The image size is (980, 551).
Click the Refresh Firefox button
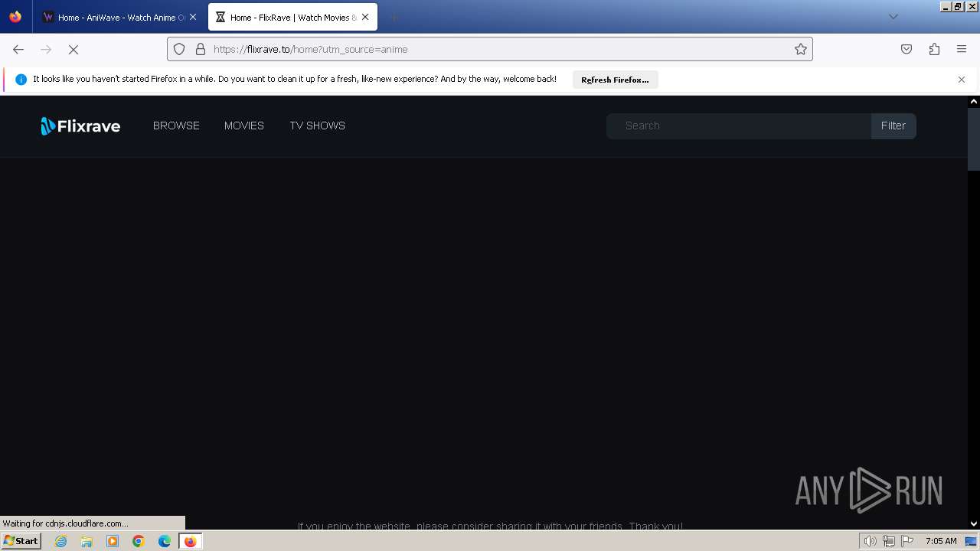[x=615, y=80]
